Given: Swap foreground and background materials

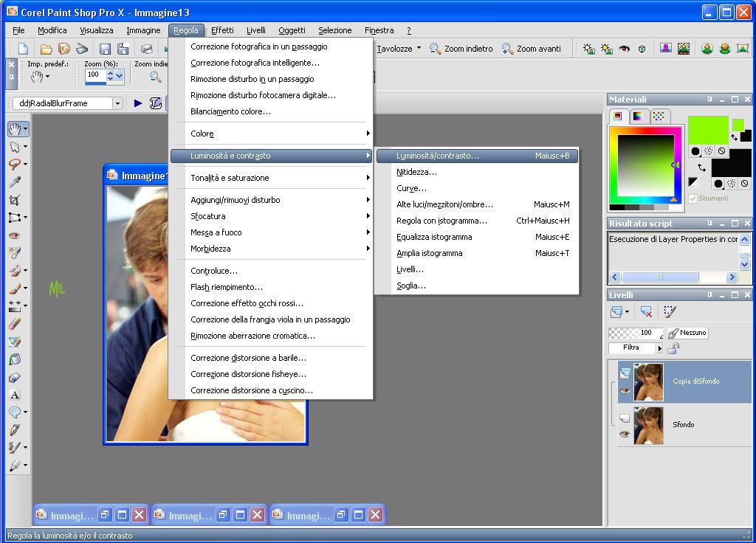Looking at the screenshot, I should 701,168.
